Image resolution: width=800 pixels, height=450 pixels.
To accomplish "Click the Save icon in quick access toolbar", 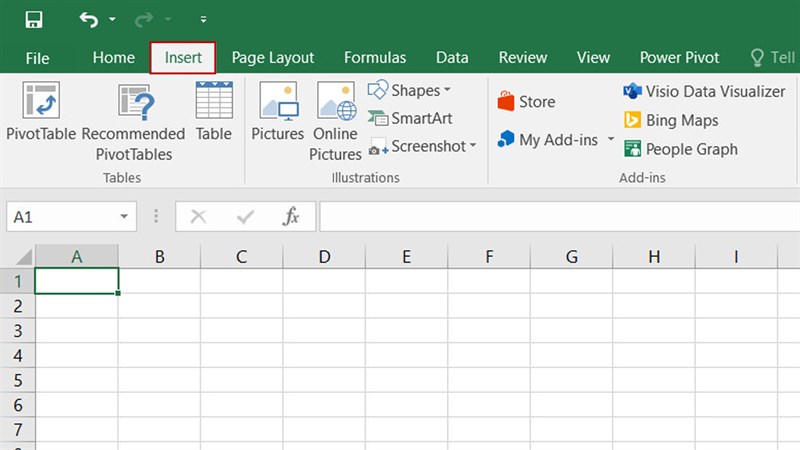I will 34,19.
